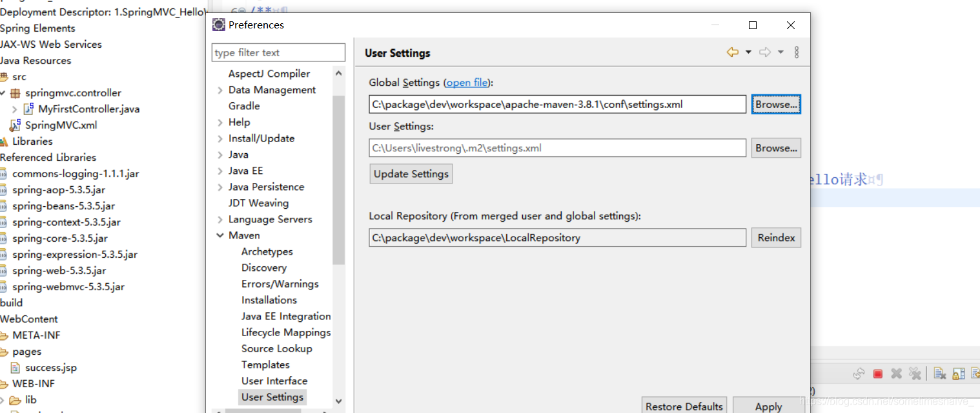Click the preference tree scrollbar up arrow
Image resolution: width=980 pixels, height=413 pixels.
pos(339,73)
